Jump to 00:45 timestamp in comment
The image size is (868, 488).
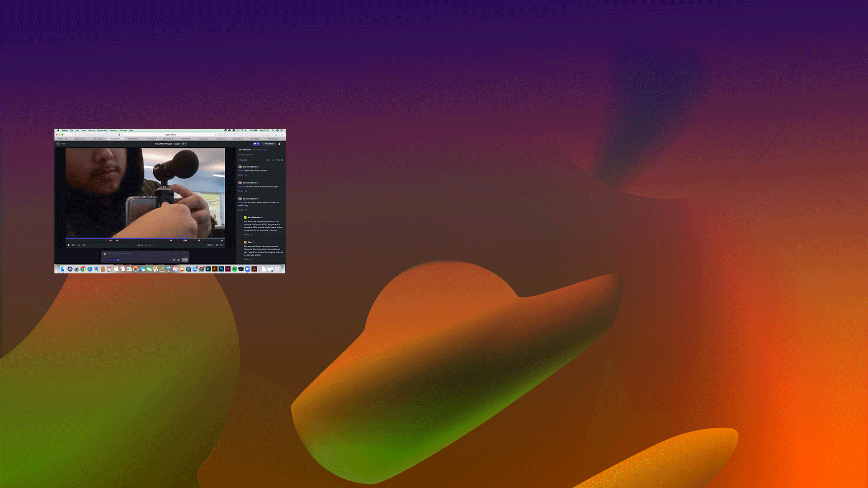241,170
